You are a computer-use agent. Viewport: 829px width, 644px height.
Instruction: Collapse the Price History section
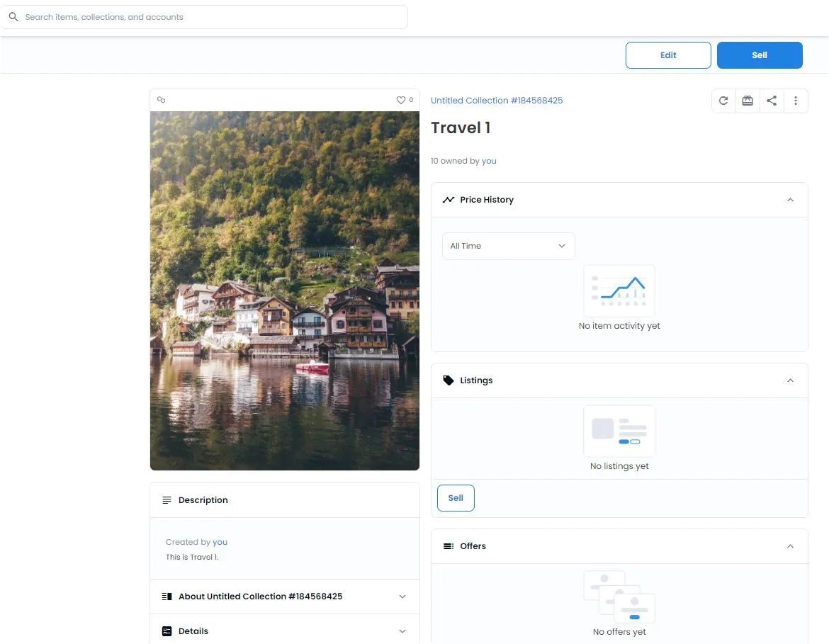tap(790, 200)
